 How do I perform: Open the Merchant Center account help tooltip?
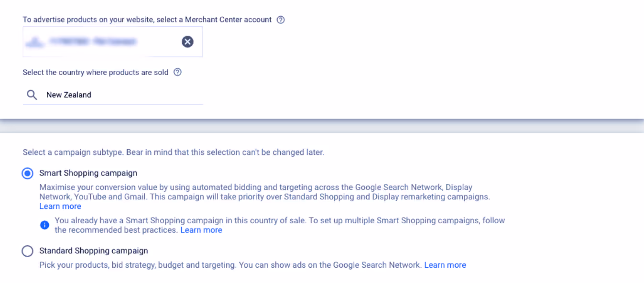tap(281, 20)
